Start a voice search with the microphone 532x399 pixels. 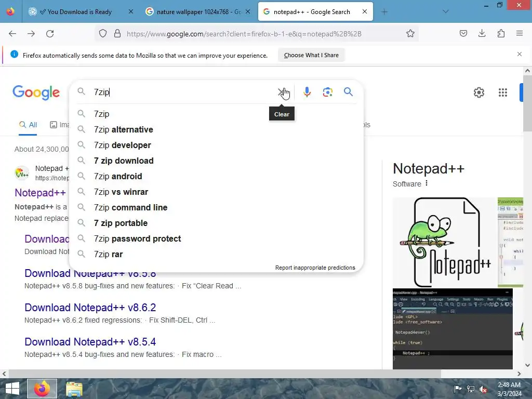click(307, 92)
